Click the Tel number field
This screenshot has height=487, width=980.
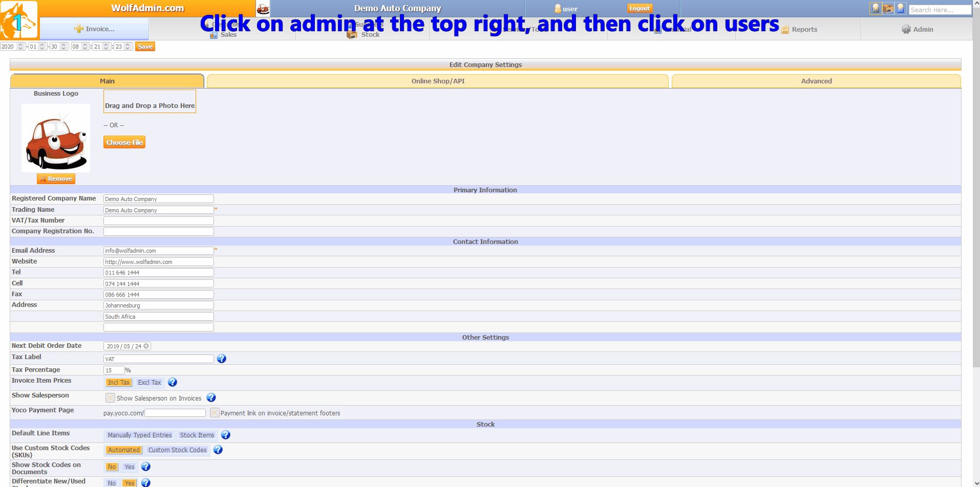tap(159, 273)
